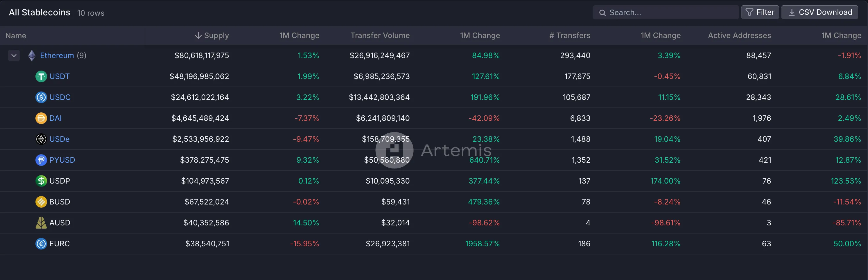Click AUSD volume change -98.62%

(x=484, y=223)
